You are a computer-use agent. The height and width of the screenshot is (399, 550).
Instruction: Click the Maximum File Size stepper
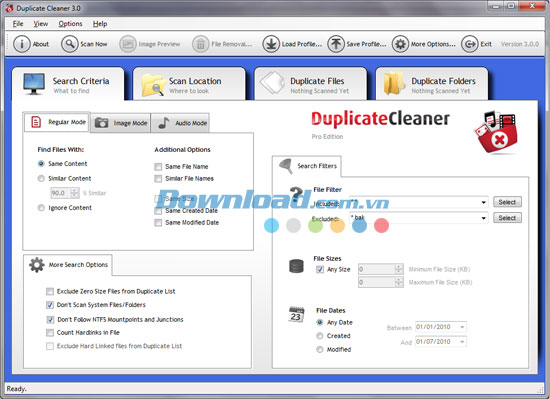398,282
